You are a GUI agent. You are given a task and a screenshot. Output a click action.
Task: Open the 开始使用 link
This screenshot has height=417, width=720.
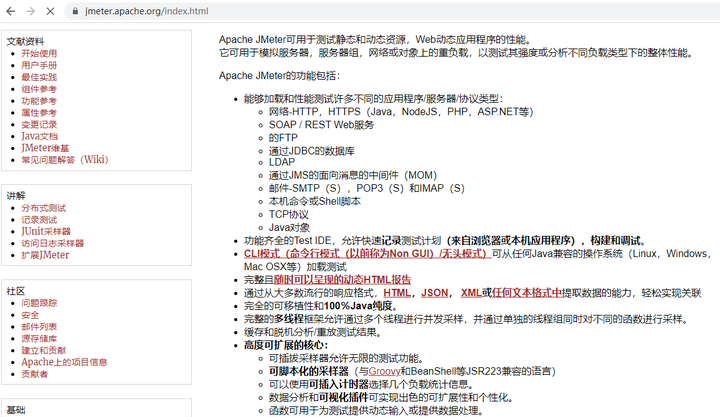coord(39,53)
